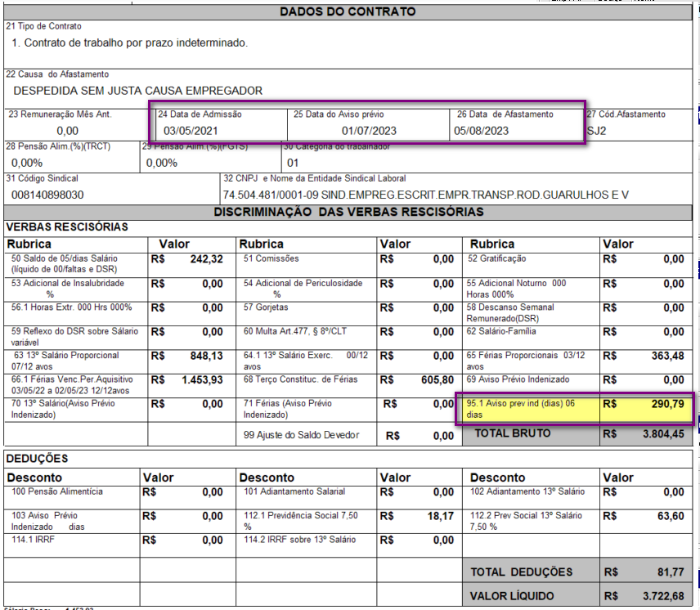Image resolution: width=700 pixels, height=610 pixels.
Task: Click the '64.1 13º Salário Exerc.' rubric
Action: [x=306, y=361]
